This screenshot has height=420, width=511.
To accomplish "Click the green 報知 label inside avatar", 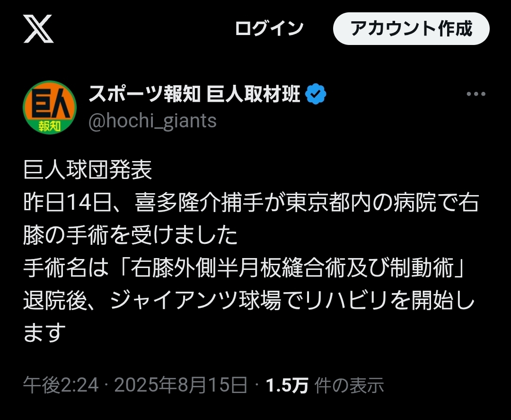I will point(50,126).
